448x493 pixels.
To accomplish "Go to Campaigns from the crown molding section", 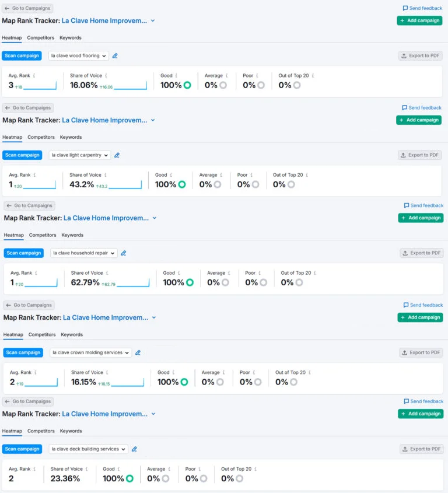I will click(29, 305).
